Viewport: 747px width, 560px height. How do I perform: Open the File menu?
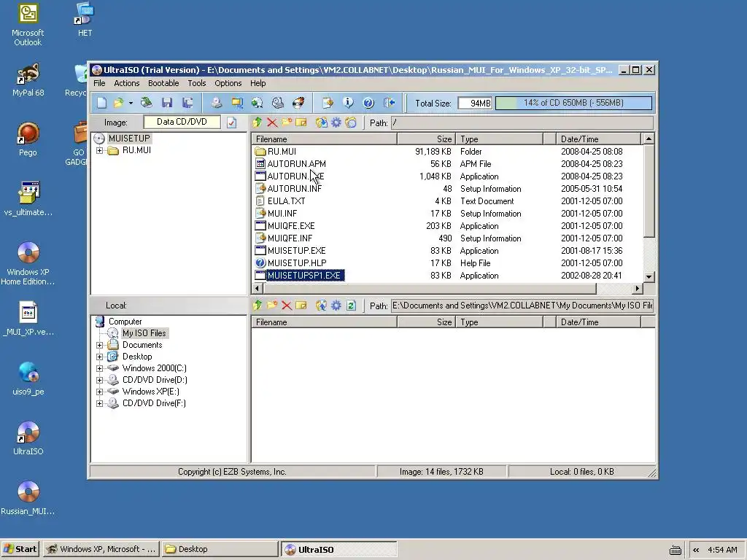point(99,83)
